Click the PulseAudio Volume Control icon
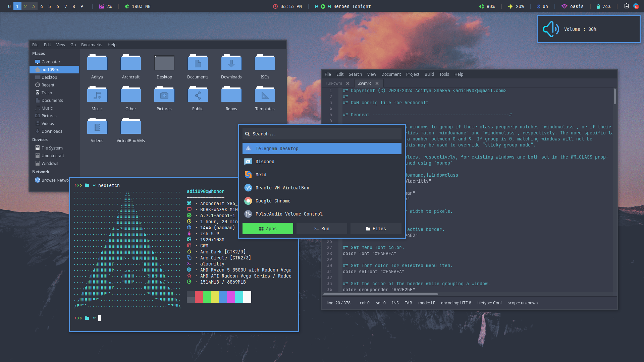Viewport: 644px width, 362px height. pyautogui.click(x=248, y=214)
